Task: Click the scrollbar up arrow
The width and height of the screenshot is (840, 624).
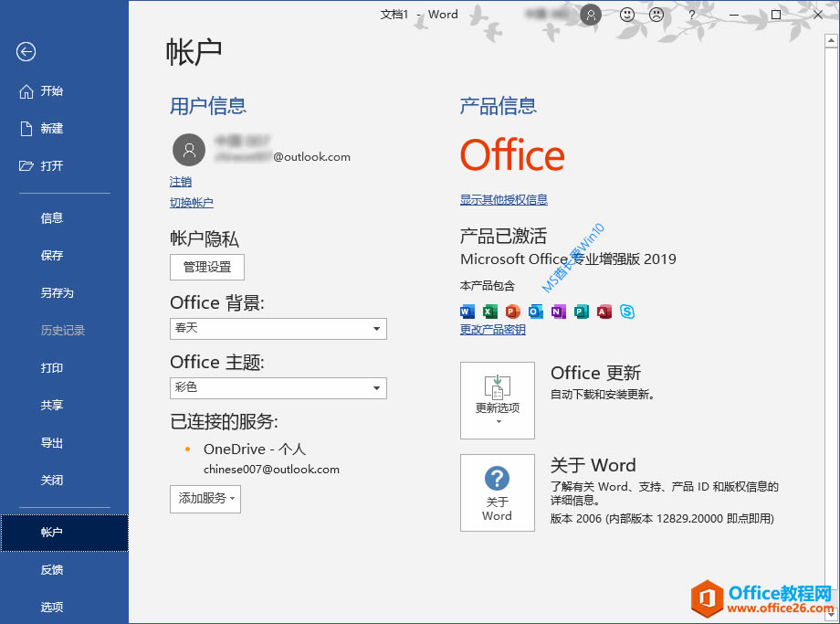Action: (x=832, y=41)
